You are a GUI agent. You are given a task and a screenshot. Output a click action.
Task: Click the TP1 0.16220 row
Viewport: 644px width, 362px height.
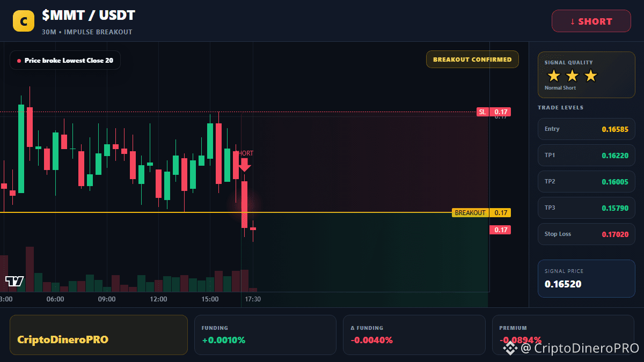[587, 155]
